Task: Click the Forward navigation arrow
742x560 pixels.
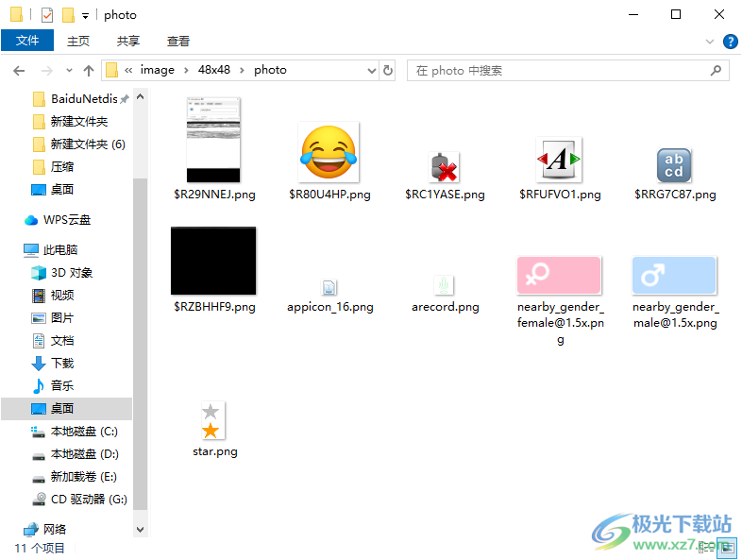Action: coord(47,71)
